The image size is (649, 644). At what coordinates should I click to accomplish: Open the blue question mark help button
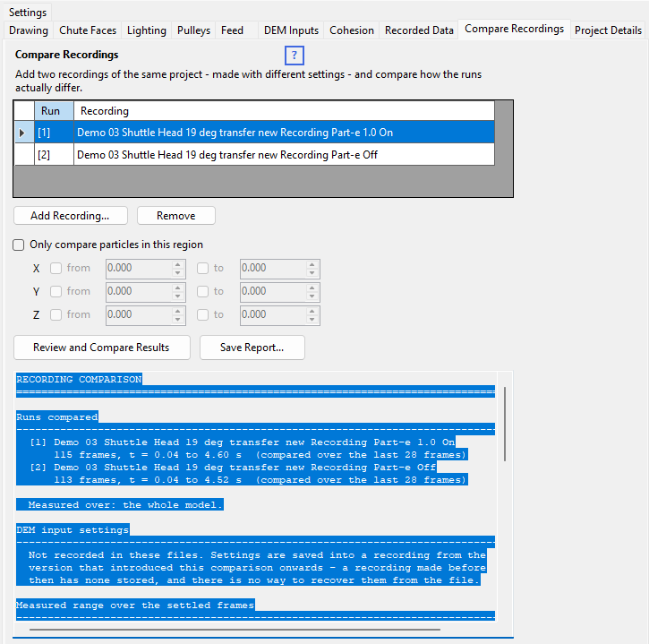(x=294, y=56)
